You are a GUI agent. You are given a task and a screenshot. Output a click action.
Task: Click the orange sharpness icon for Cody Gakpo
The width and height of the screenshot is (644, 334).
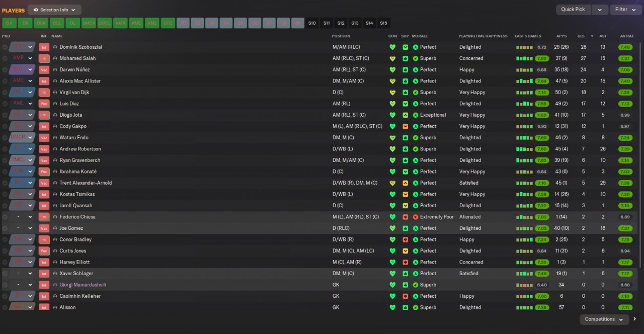click(x=406, y=126)
